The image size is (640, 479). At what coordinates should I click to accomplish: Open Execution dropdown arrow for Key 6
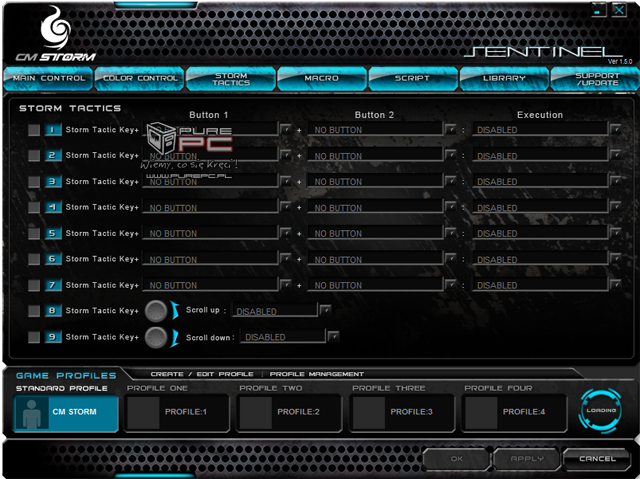615,258
